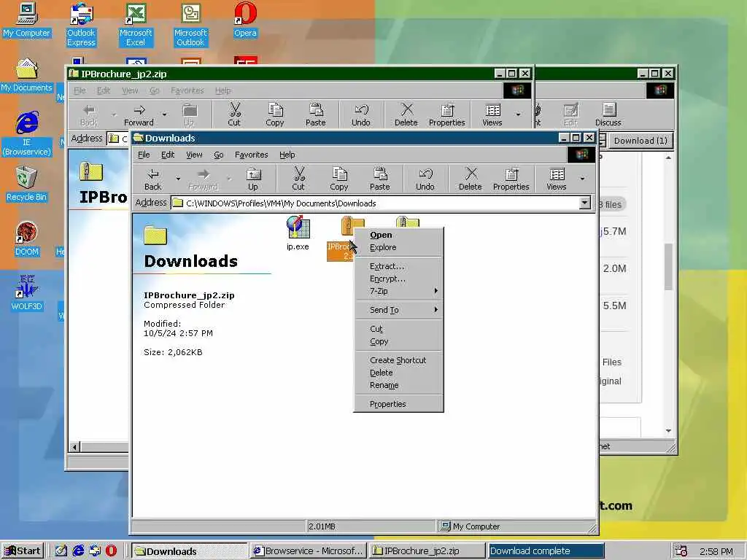This screenshot has height=560, width=747.
Task: Select IE (Browservice) desktop icon
Action: 27,134
